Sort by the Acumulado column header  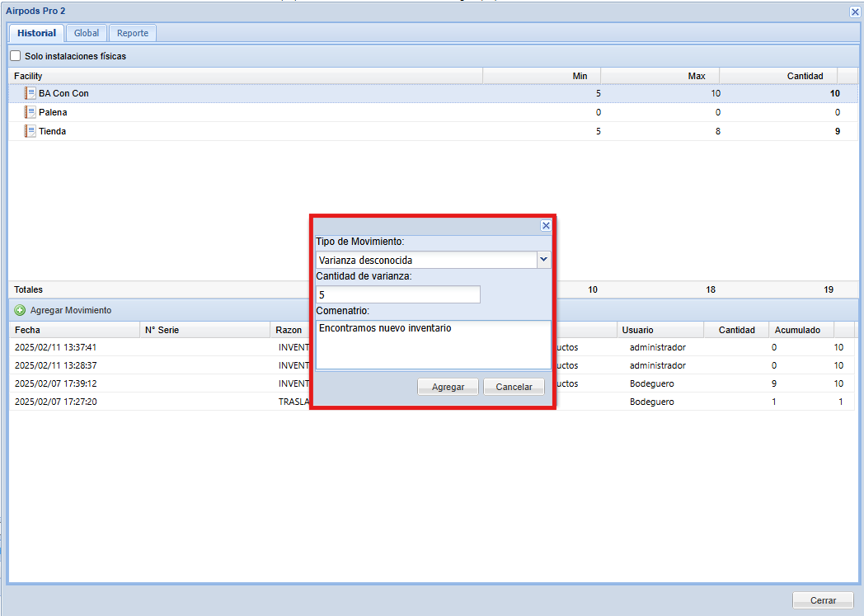point(801,330)
